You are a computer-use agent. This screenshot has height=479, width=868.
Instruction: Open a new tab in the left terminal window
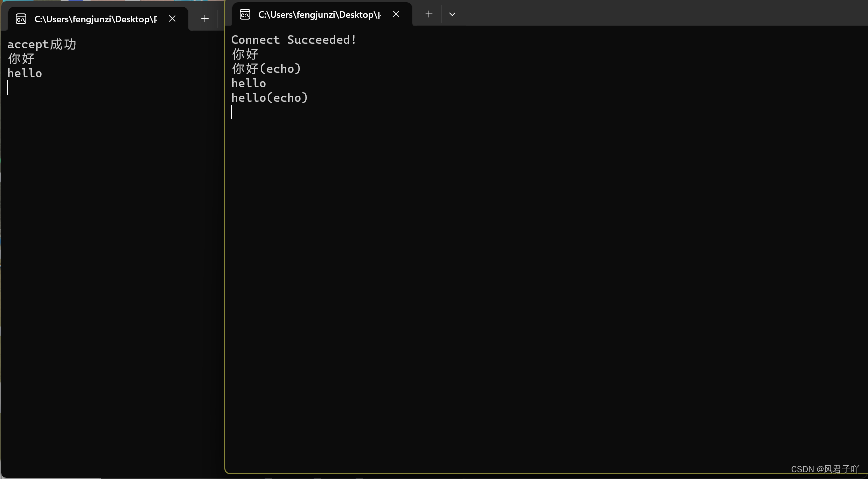(205, 18)
